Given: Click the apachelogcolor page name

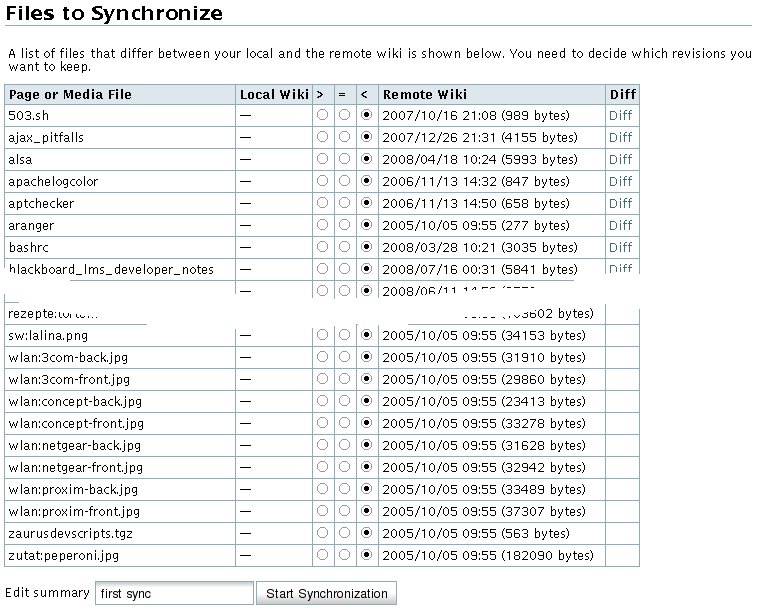Looking at the screenshot, I should click(53, 182).
